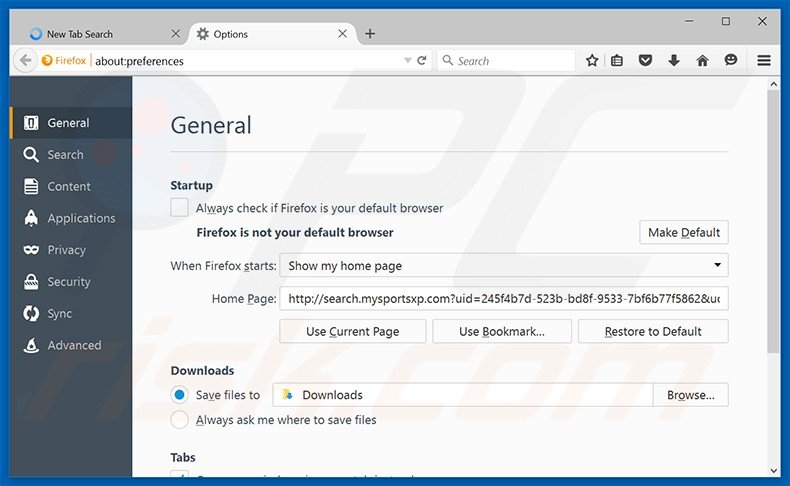Open the Privacy section in sidebar

coord(66,250)
